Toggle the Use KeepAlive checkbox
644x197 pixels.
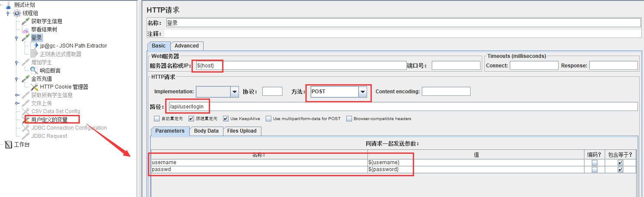pyautogui.click(x=226, y=119)
